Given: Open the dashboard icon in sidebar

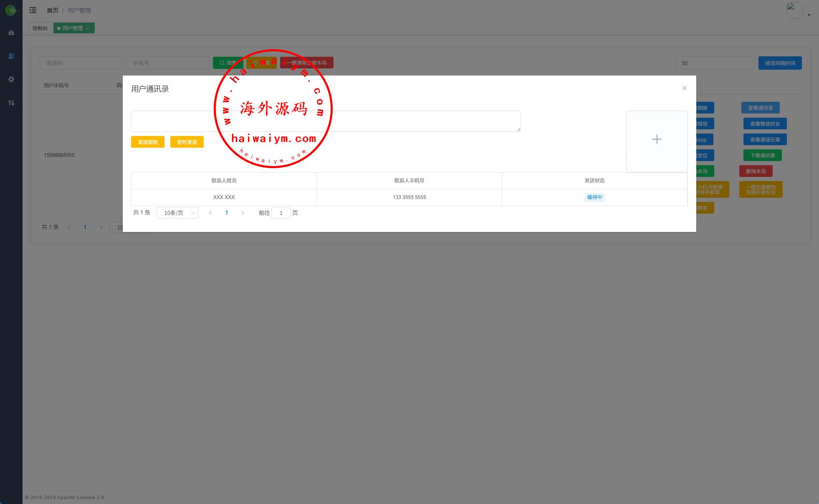Looking at the screenshot, I should tap(11, 33).
